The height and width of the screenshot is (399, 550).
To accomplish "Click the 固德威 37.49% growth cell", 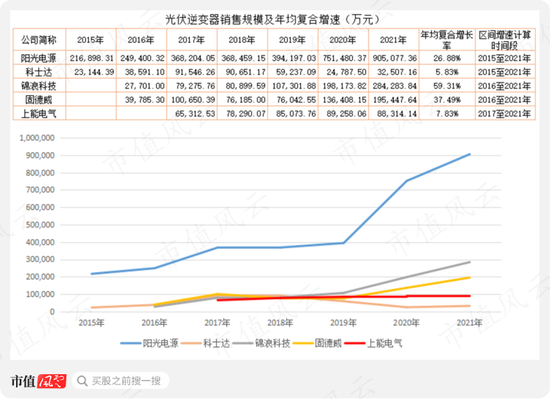I will (447, 100).
